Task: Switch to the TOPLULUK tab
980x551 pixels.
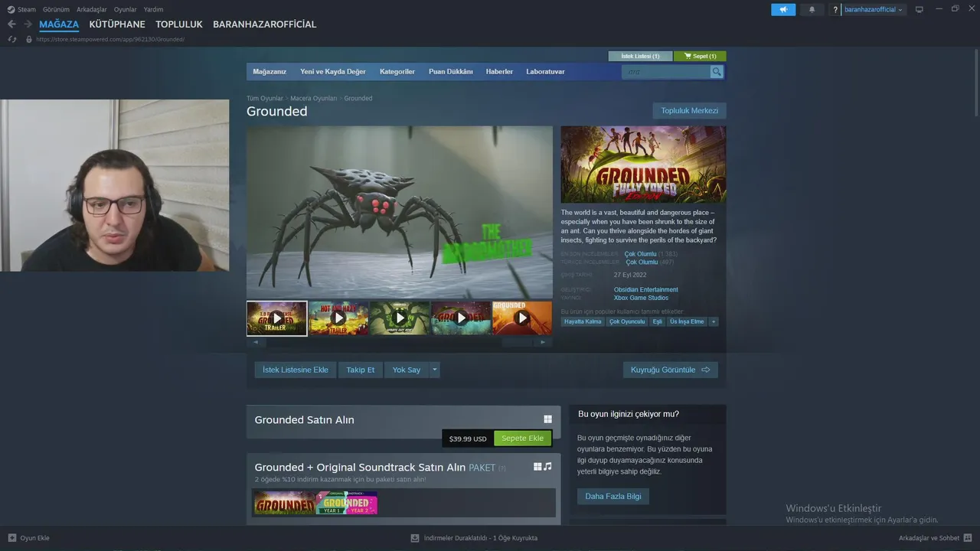Action: click(179, 24)
